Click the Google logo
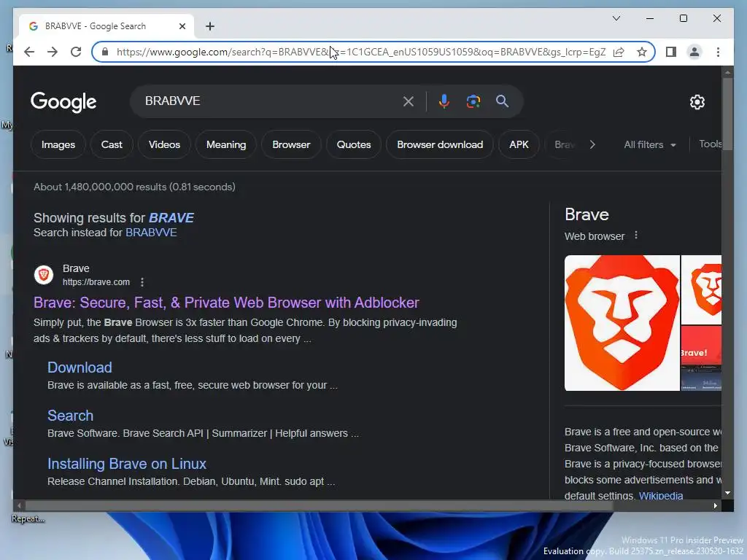 (63, 102)
